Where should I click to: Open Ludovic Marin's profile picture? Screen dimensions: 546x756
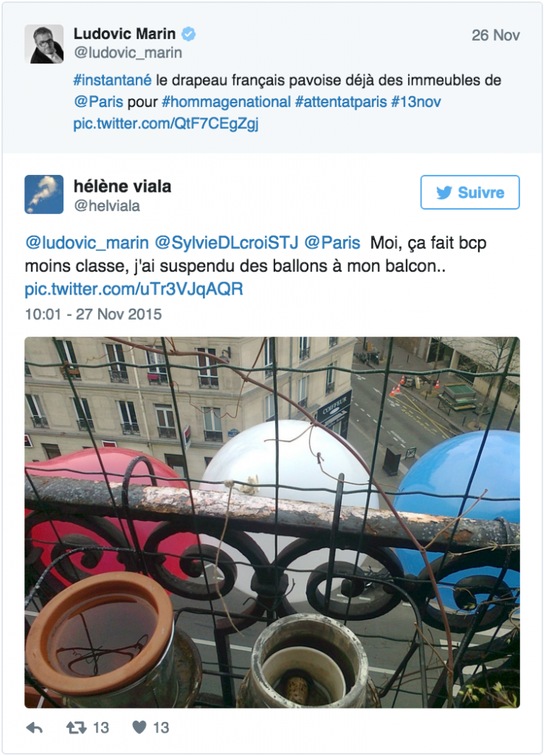click(x=44, y=44)
